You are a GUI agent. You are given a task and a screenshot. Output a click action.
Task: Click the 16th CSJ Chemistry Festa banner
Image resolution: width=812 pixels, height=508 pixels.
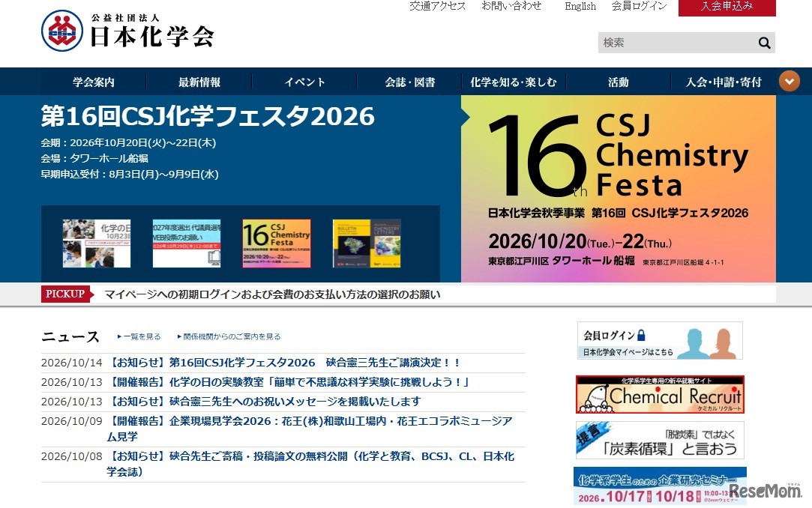coord(619,189)
